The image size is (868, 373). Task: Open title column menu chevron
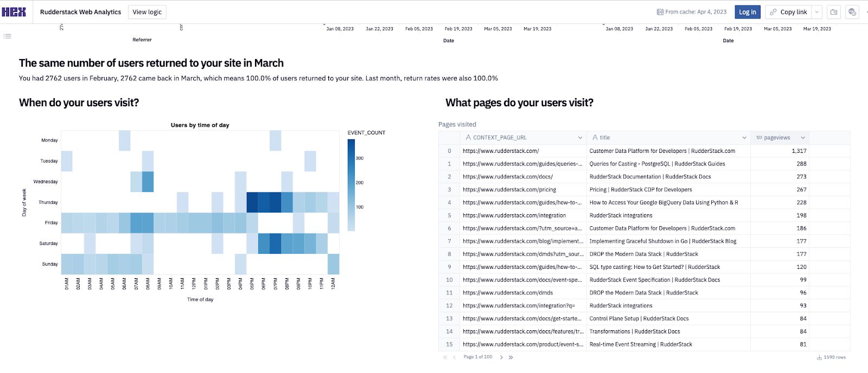coord(744,138)
